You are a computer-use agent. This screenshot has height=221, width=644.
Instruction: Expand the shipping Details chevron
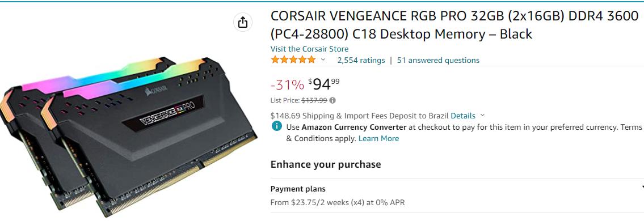tap(482, 116)
